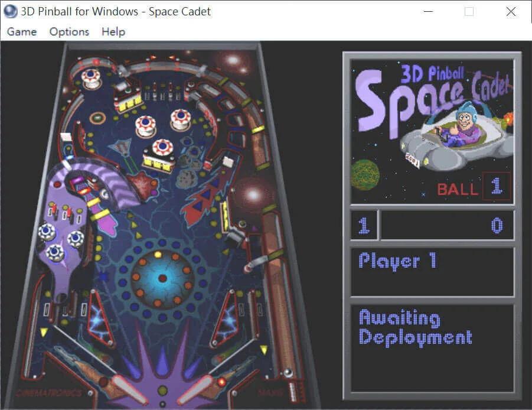Click the top light of wormhole circle

click(158, 254)
